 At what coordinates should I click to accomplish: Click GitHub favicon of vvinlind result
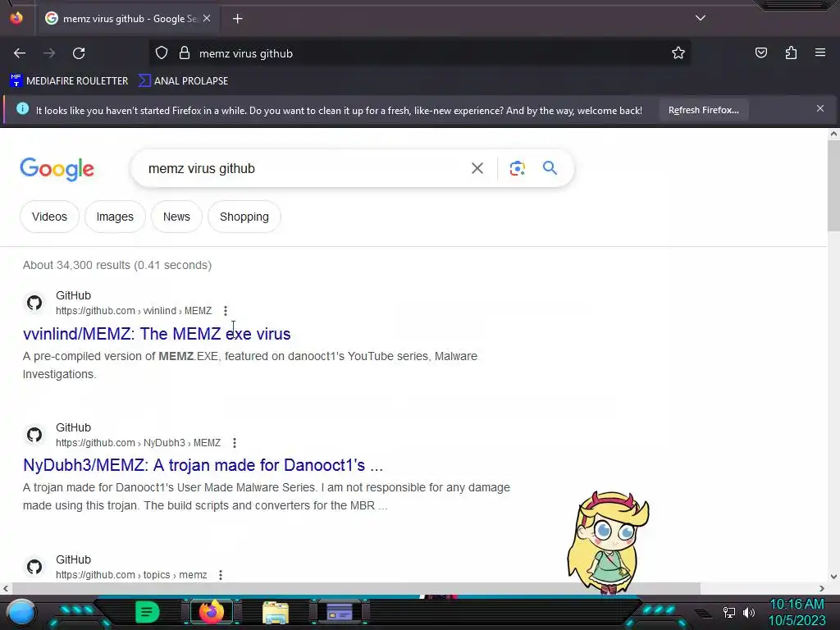[x=34, y=303]
